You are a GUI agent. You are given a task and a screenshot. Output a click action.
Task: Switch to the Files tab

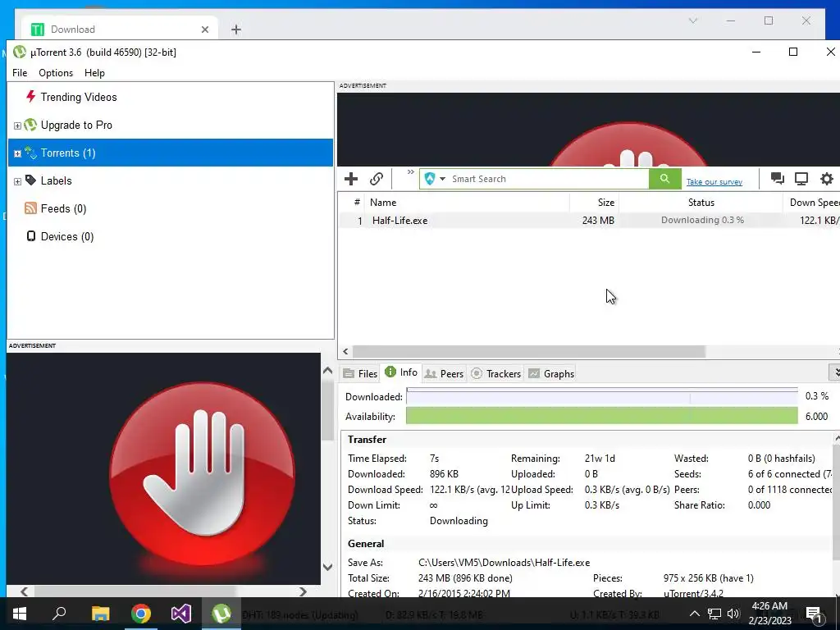[x=360, y=373]
